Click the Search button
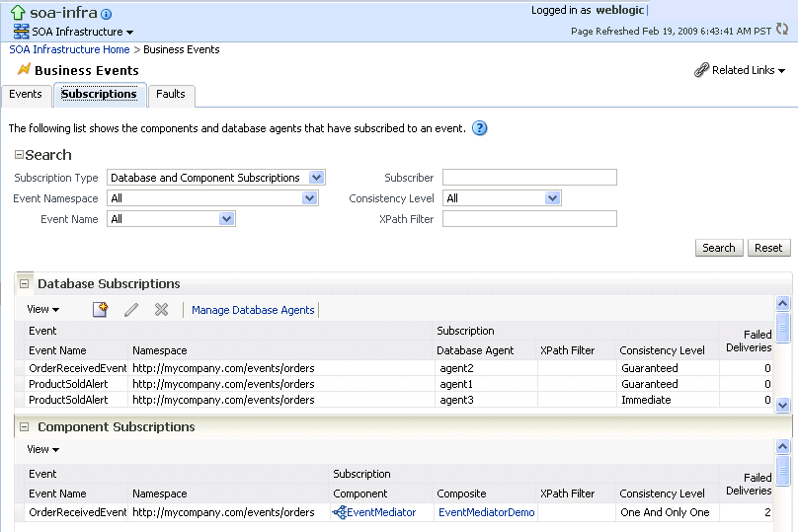 (x=718, y=248)
